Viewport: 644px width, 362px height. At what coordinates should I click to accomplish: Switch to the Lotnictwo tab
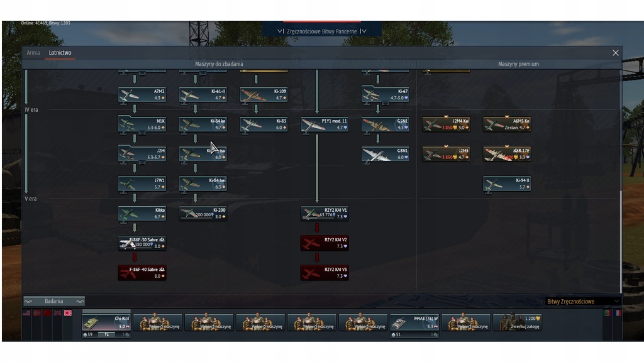tap(60, 53)
